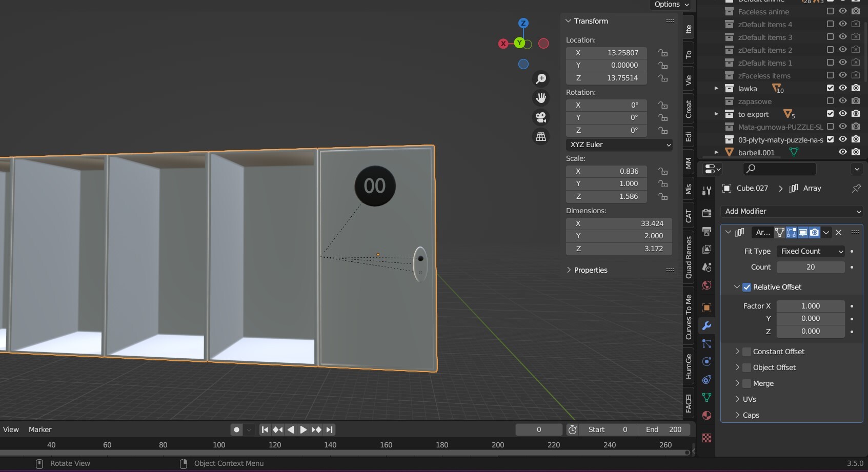Viewport: 868px width, 472px height.
Task: Enable the Merge checkbox
Action: click(747, 383)
